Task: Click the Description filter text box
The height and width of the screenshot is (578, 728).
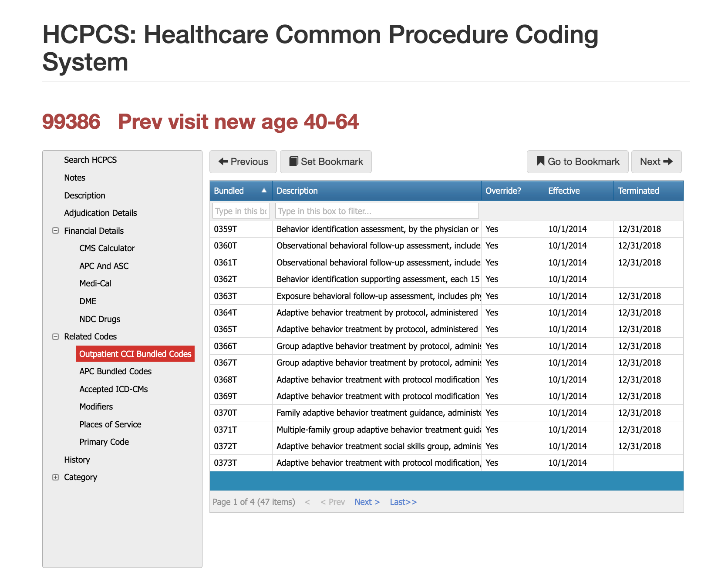Action: point(377,211)
